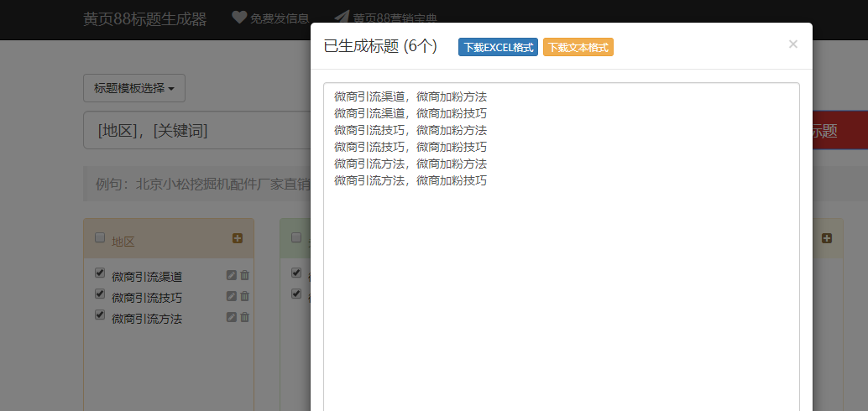Screen dimensions: 868x411
Task: Click the example sentence starting 例句：北京小松
Action: pos(202,184)
